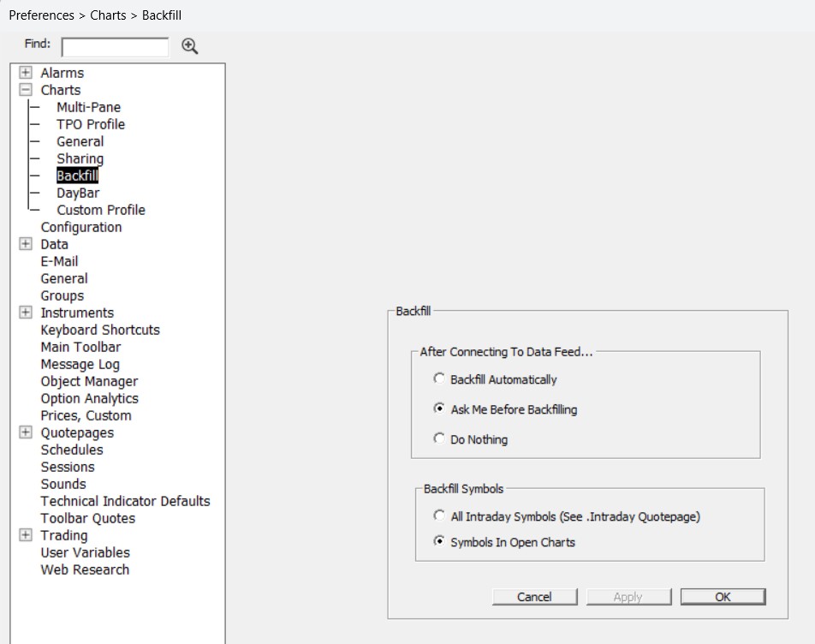815x644 pixels.
Task: Open the TPO Profile preferences page
Action: (x=91, y=124)
